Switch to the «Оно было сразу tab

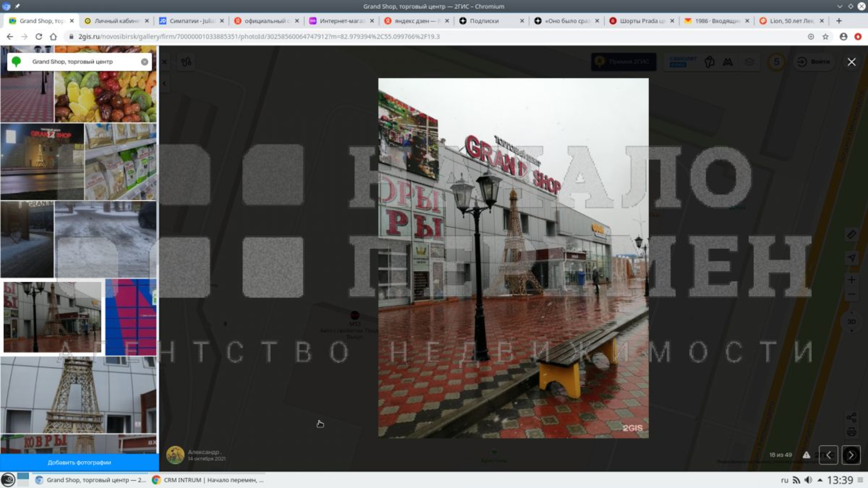566,21
